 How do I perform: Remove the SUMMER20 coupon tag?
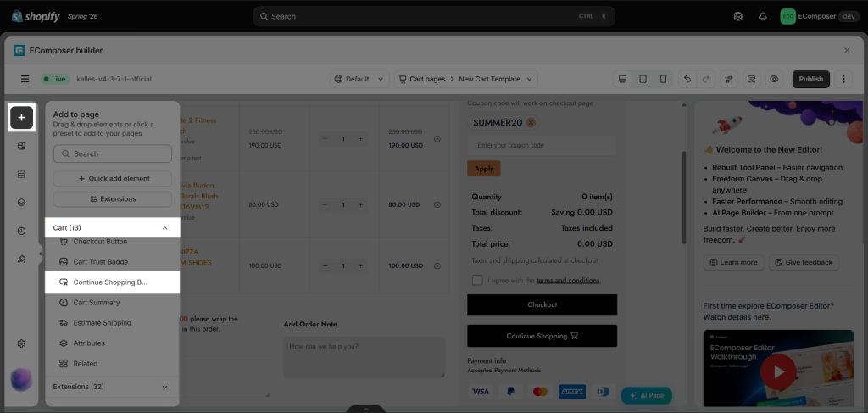(x=531, y=123)
